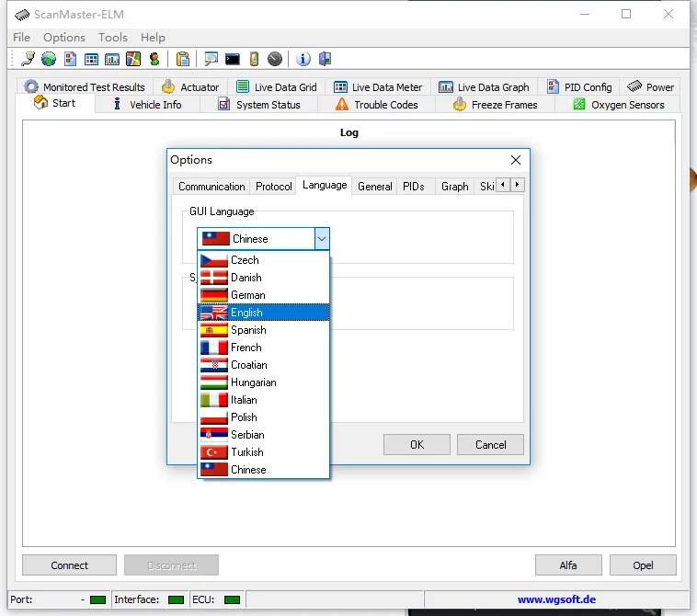
Task: Open the System Status tab
Action: [259, 105]
